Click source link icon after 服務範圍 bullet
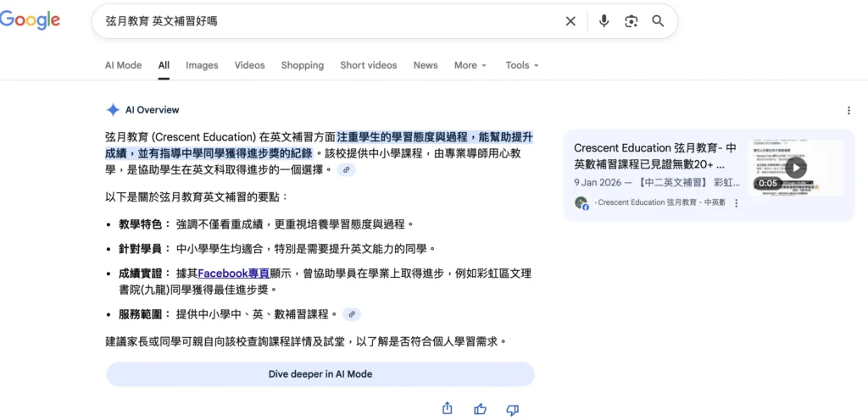Image resolution: width=868 pixels, height=420 pixels. tap(352, 314)
